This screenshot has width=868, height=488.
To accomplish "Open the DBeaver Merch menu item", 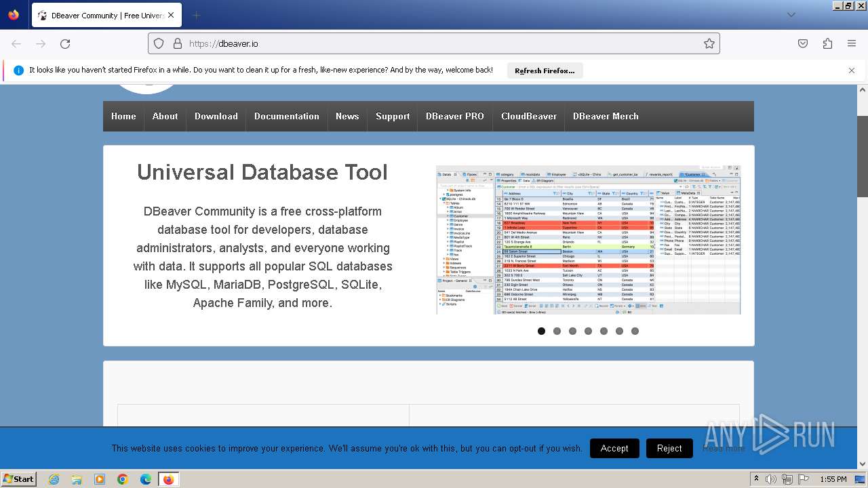I will point(606,116).
